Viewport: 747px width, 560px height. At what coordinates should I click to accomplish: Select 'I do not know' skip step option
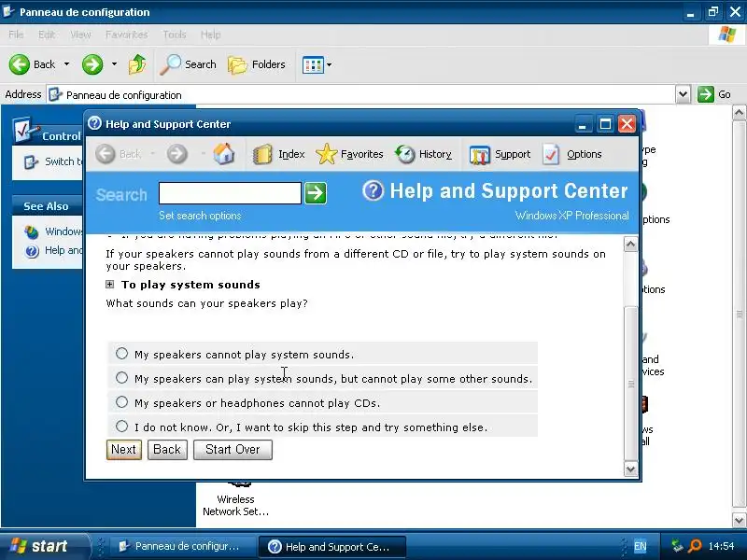tap(122, 426)
